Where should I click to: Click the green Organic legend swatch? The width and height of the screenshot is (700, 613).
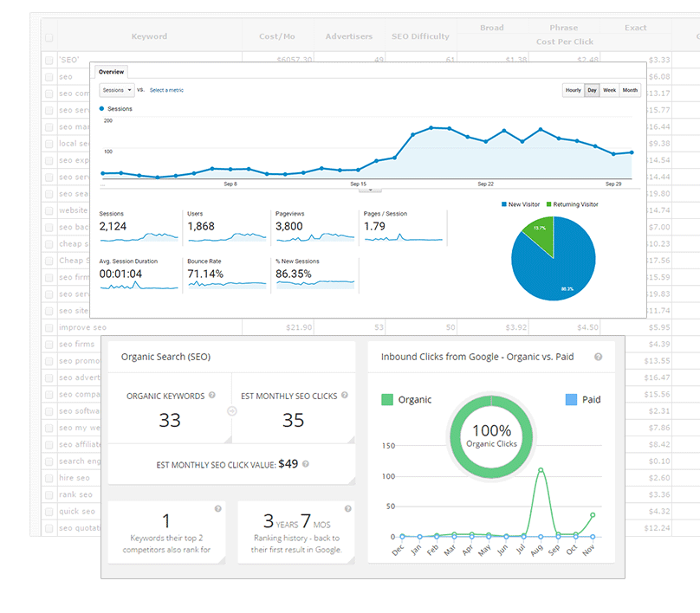(387, 400)
